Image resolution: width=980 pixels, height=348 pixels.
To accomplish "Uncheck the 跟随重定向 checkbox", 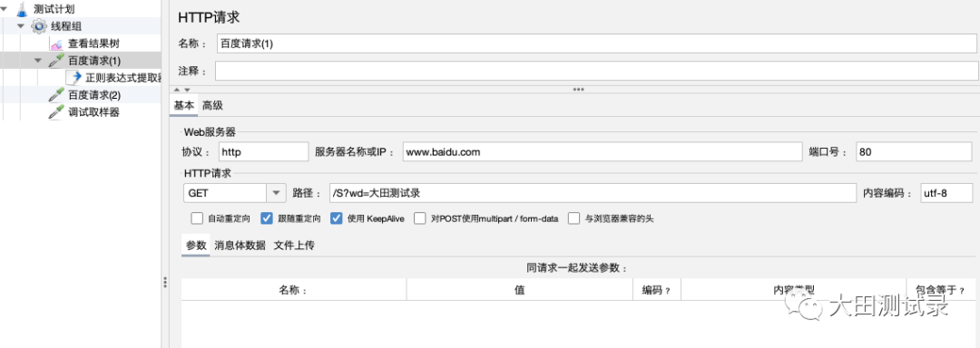I will click(267, 218).
